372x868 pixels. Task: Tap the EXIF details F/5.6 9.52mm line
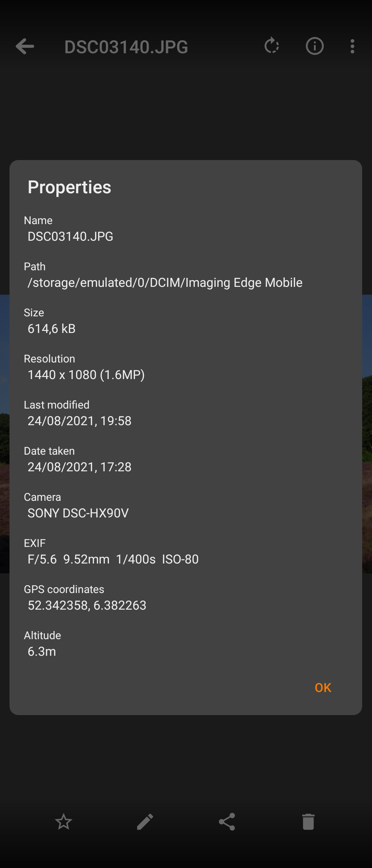tap(113, 559)
